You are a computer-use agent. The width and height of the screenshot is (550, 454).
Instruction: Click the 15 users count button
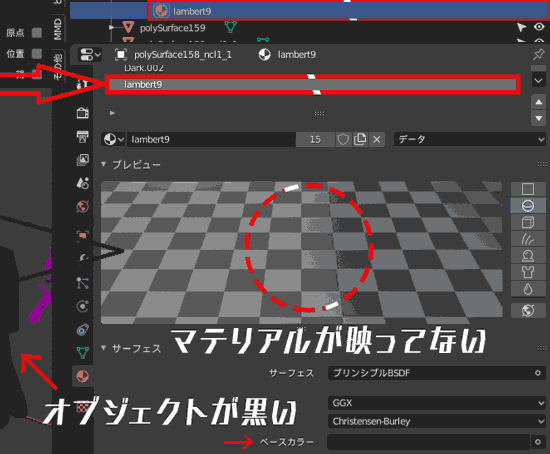[x=315, y=139]
